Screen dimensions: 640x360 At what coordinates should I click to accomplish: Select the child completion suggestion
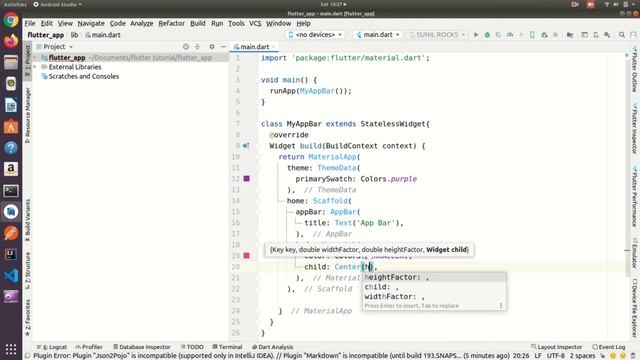tap(434, 287)
